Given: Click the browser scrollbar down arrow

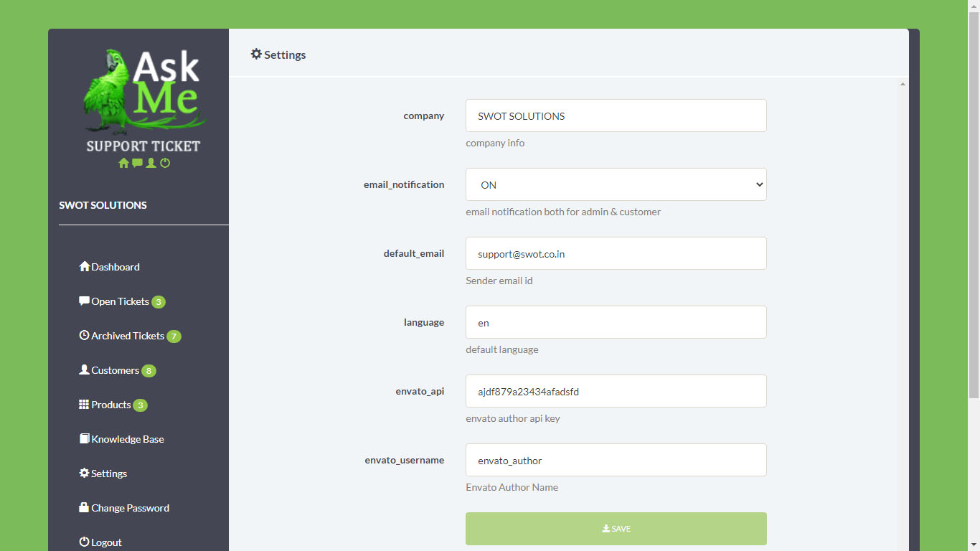Looking at the screenshot, I should click(x=974, y=545).
